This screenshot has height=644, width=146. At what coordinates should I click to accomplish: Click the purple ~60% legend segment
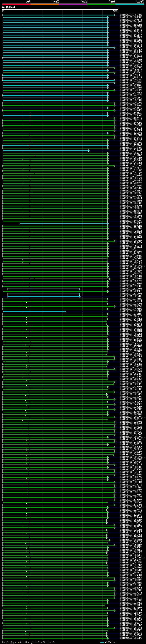[x=73, y=4]
